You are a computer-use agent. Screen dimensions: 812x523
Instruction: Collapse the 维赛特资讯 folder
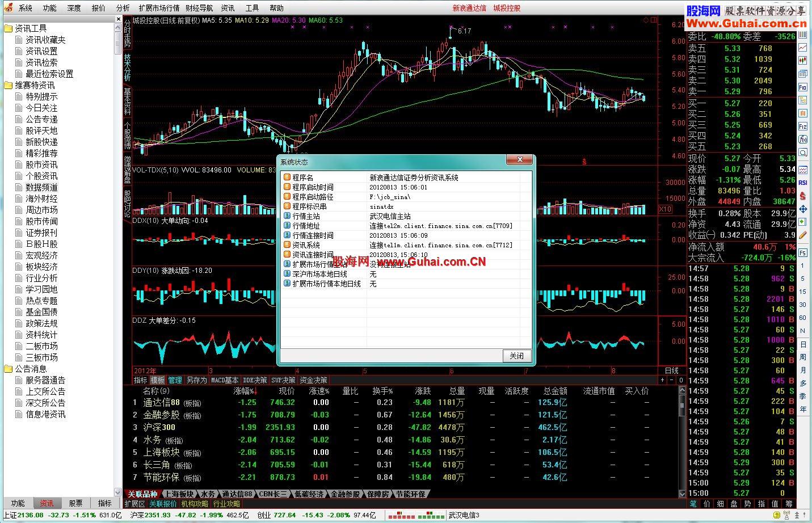(x=35, y=85)
